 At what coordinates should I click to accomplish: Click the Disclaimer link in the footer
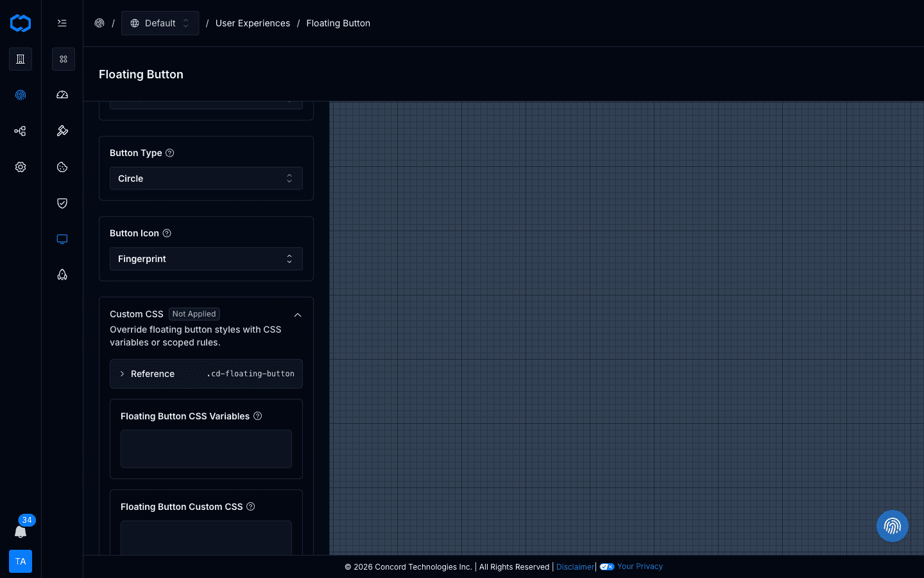coord(575,566)
